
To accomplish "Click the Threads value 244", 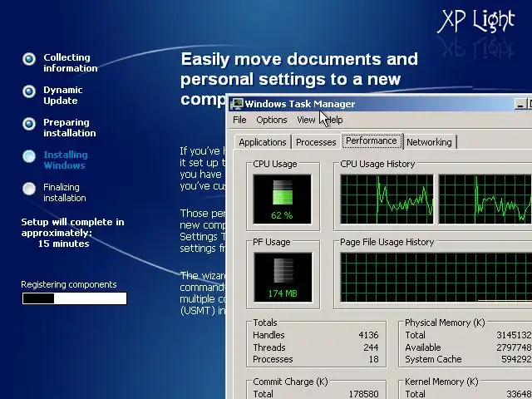I will 371,347.
